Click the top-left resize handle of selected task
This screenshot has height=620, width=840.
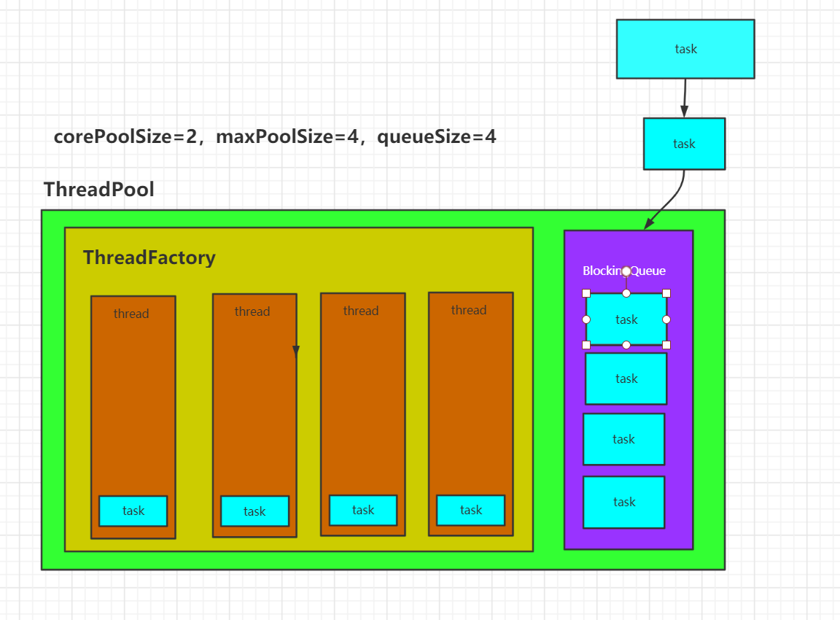(x=586, y=293)
